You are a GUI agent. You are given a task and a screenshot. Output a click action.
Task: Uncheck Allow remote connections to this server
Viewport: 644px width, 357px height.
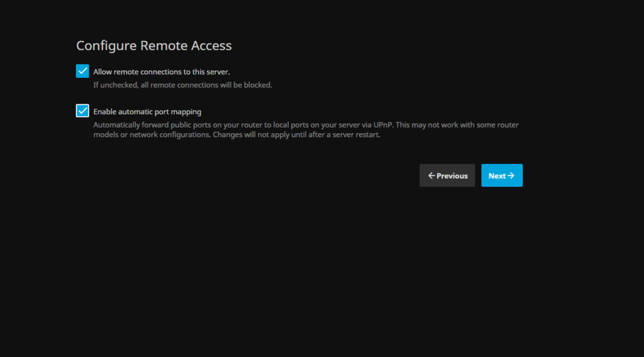[x=82, y=71]
